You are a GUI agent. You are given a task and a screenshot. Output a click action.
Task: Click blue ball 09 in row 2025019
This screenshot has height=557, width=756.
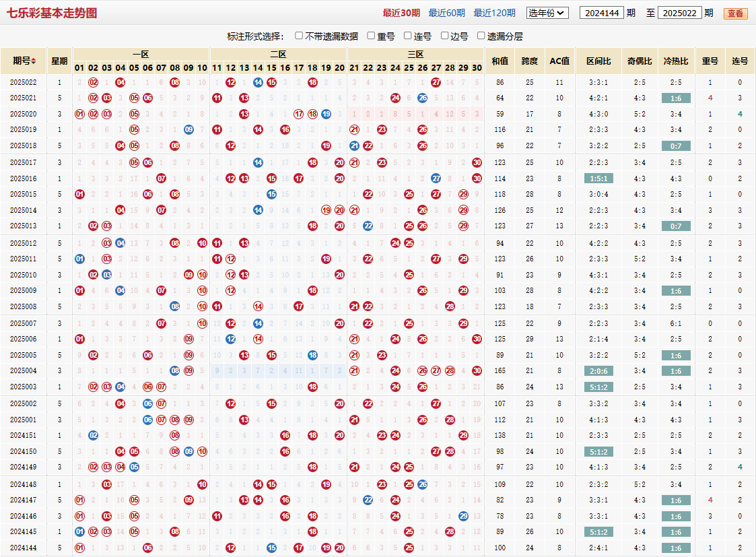tap(188, 130)
